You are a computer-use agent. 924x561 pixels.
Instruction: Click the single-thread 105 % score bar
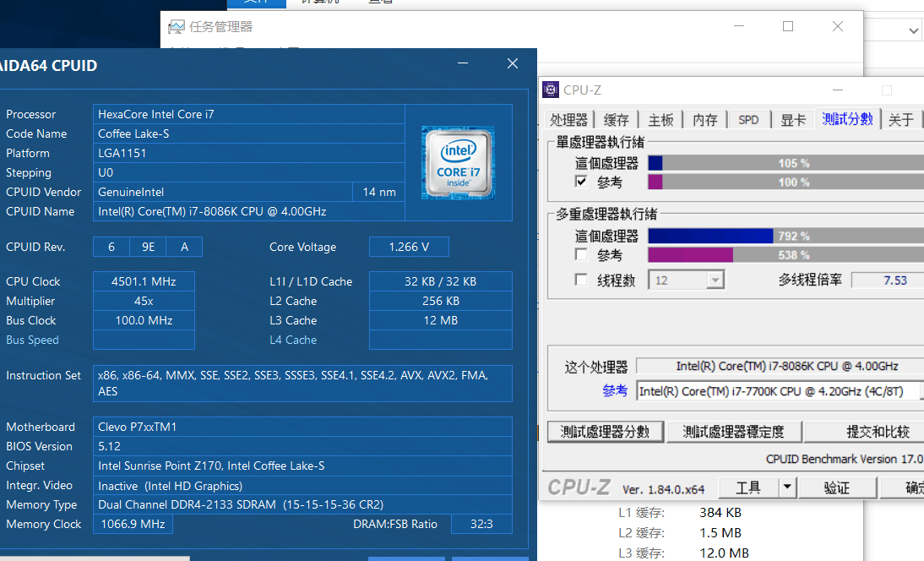pyautogui.click(x=786, y=163)
